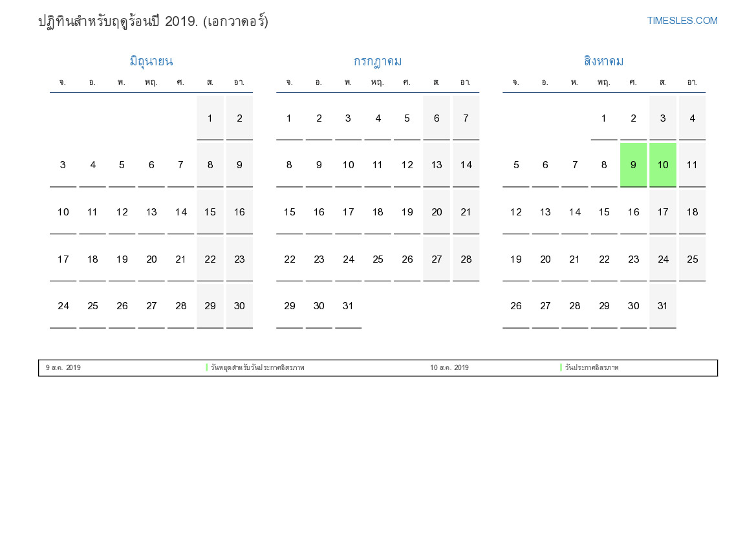The width and height of the screenshot is (756, 535).
Task: Click the page title ปฏิทินสำหรับฤดูร้อนปี 2019
Action: point(153,21)
